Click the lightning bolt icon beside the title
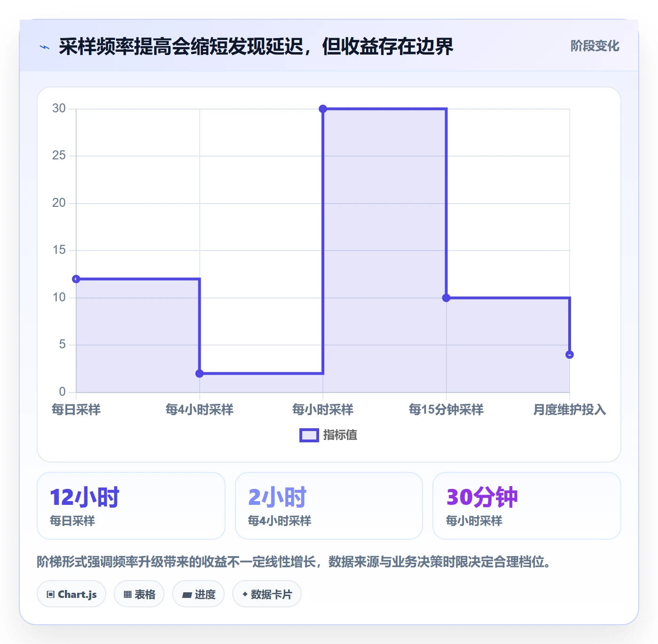Viewport: 658px width, 644px height. click(x=45, y=47)
